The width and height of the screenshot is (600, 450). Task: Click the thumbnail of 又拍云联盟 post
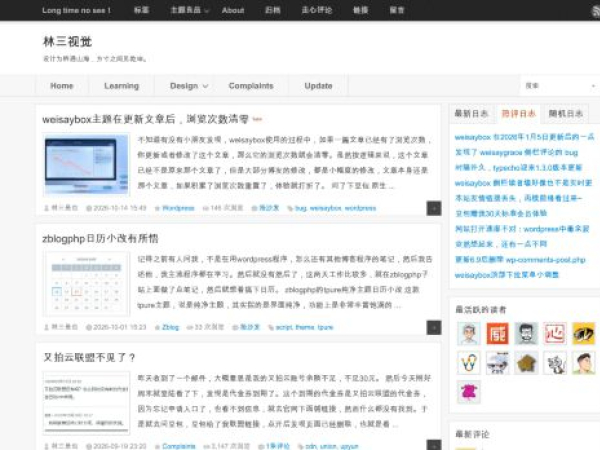tap(86, 403)
